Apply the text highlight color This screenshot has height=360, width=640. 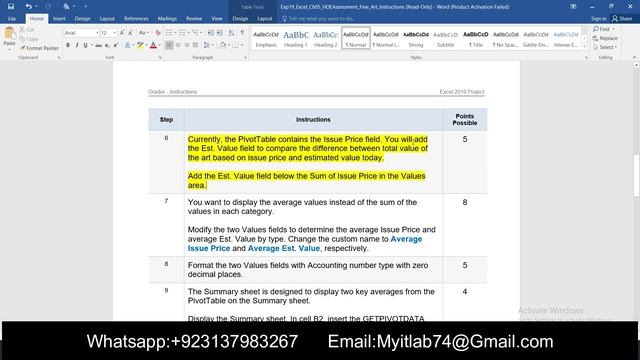(x=140, y=45)
